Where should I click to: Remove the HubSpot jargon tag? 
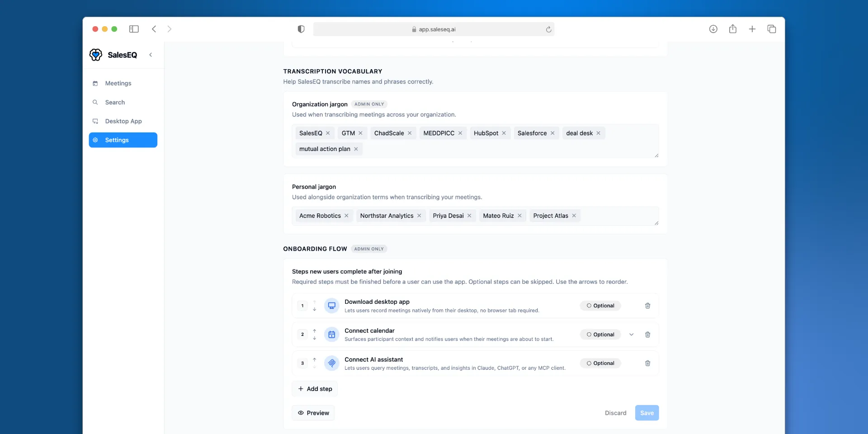point(504,133)
